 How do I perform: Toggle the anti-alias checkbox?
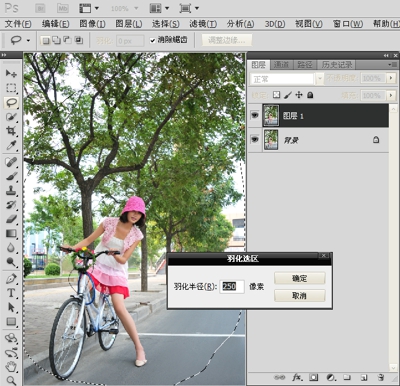click(153, 40)
